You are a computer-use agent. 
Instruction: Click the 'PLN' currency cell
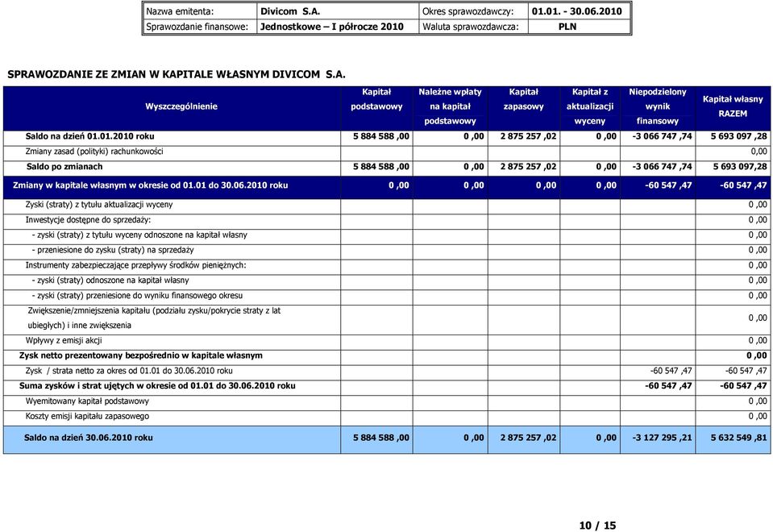(567, 27)
